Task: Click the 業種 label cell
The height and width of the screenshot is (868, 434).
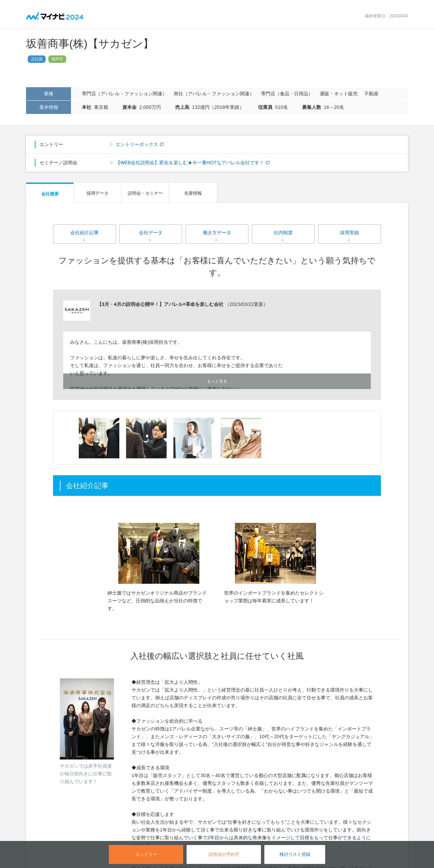Action: point(48,94)
